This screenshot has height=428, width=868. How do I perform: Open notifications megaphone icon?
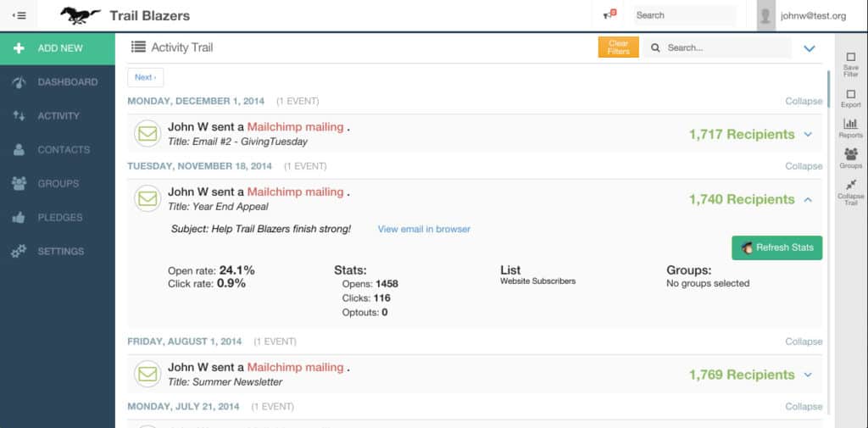pyautogui.click(x=609, y=15)
